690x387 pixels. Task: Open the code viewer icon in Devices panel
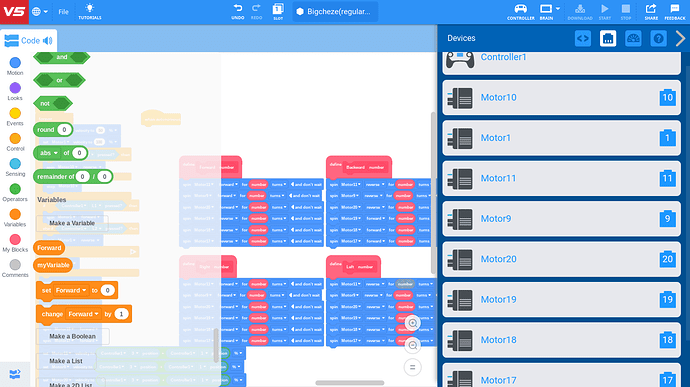coord(583,39)
